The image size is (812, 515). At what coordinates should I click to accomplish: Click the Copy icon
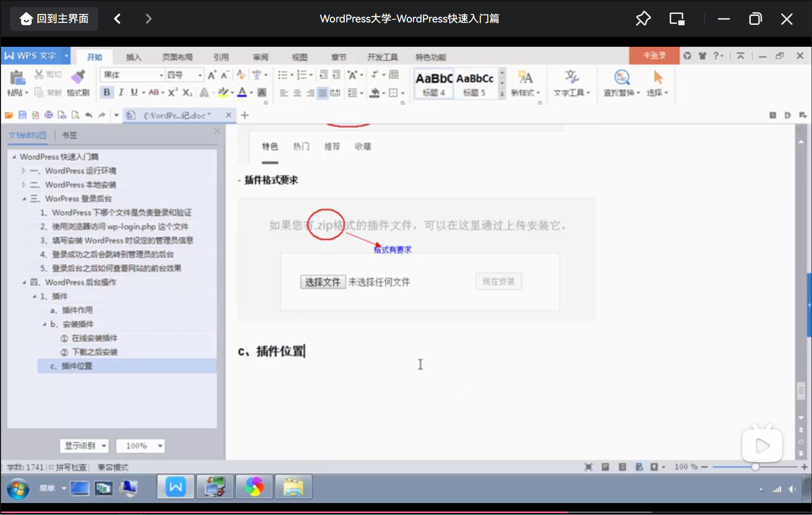pos(39,93)
